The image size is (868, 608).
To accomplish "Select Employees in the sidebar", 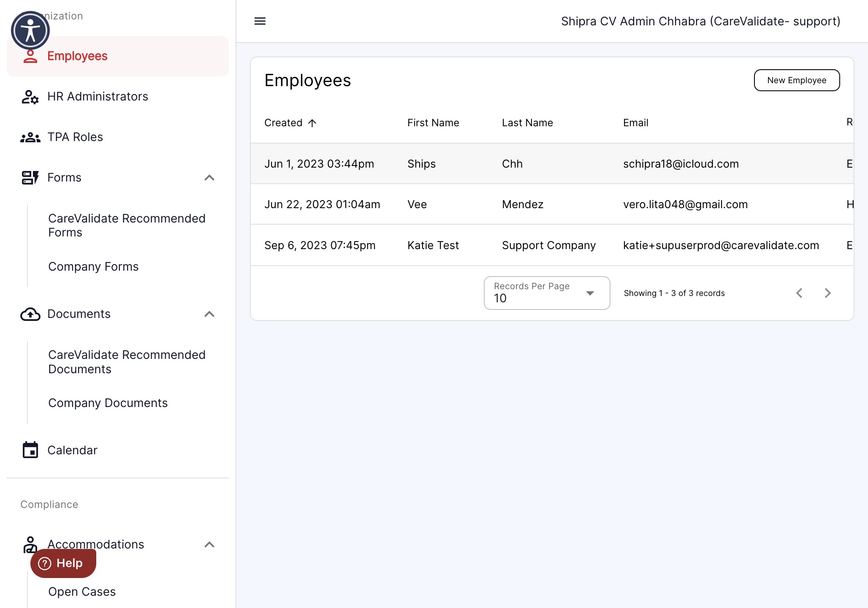I will [x=118, y=56].
